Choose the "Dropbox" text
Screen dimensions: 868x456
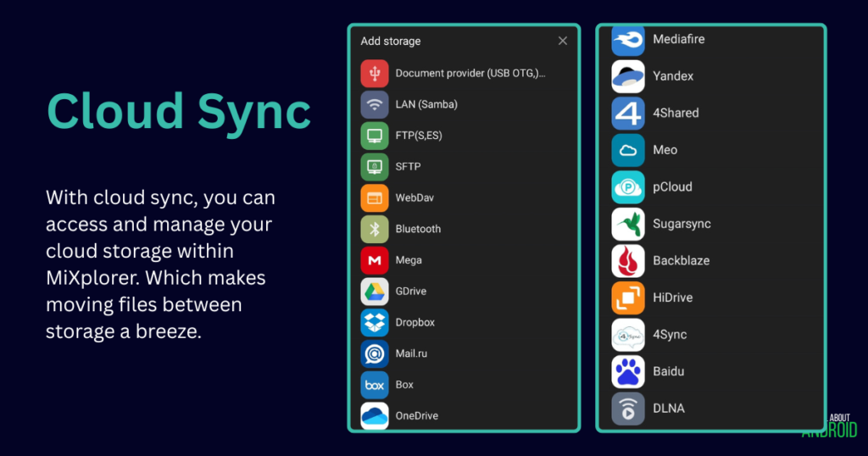click(415, 323)
